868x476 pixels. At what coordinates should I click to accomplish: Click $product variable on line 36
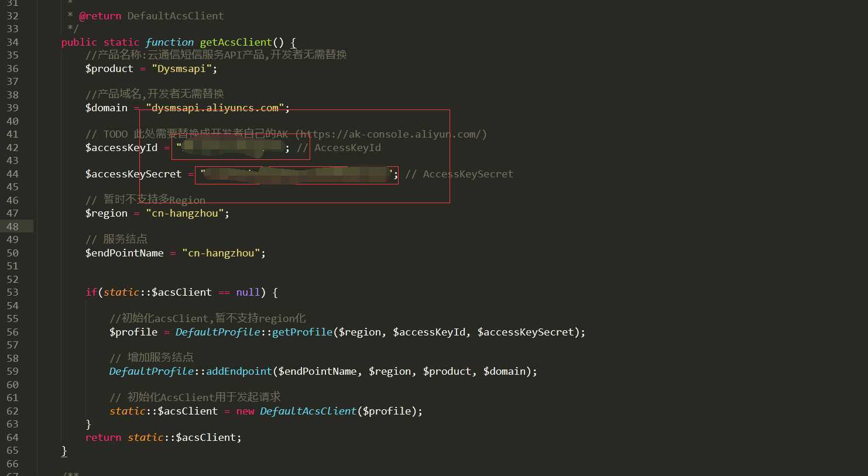[109, 69]
